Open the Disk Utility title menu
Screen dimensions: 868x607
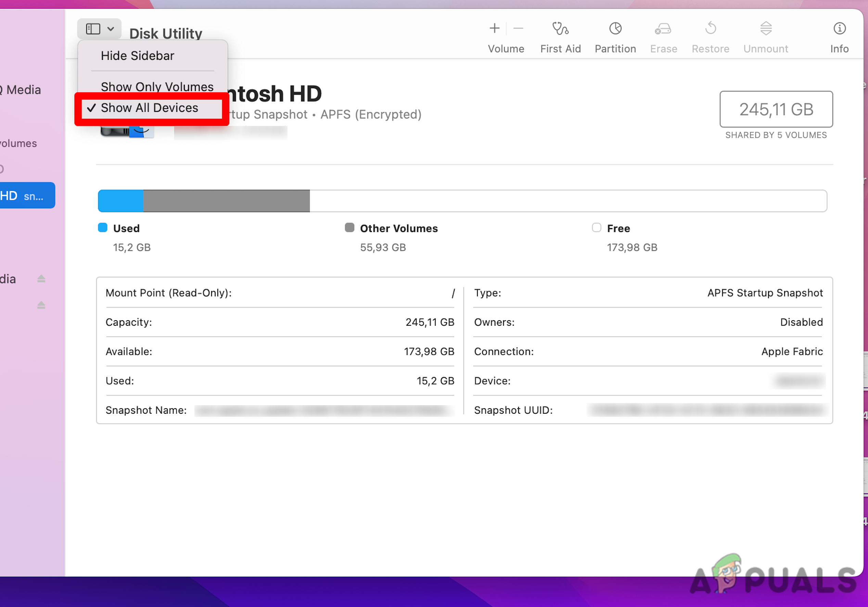coord(166,33)
